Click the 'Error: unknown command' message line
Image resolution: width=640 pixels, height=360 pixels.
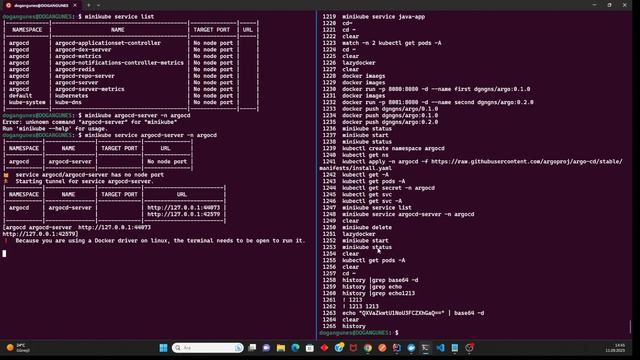point(90,122)
